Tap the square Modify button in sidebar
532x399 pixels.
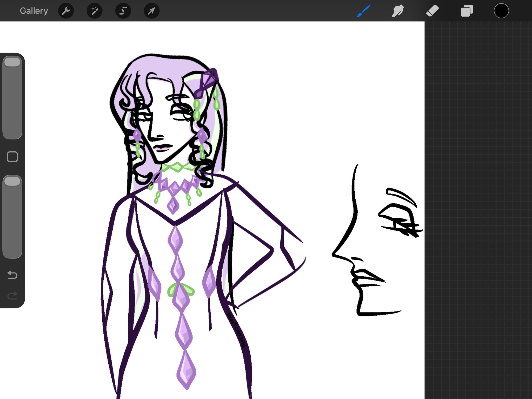click(12, 157)
